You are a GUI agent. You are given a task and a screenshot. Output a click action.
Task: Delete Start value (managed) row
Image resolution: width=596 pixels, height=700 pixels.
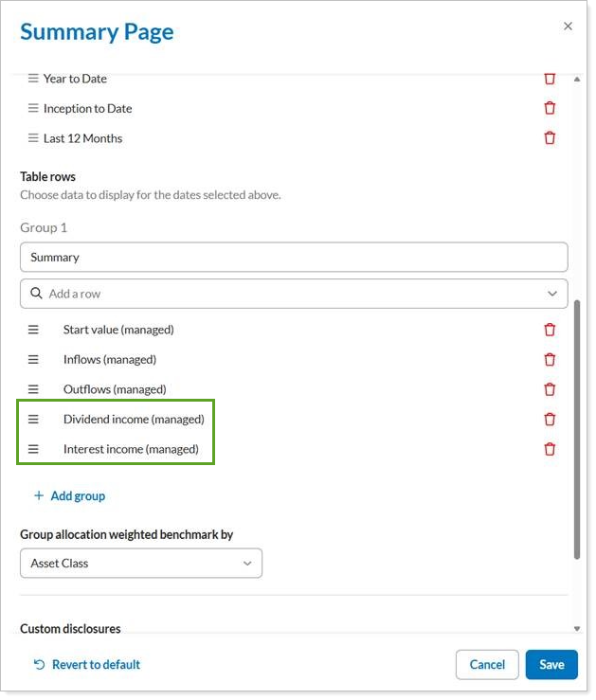(550, 330)
